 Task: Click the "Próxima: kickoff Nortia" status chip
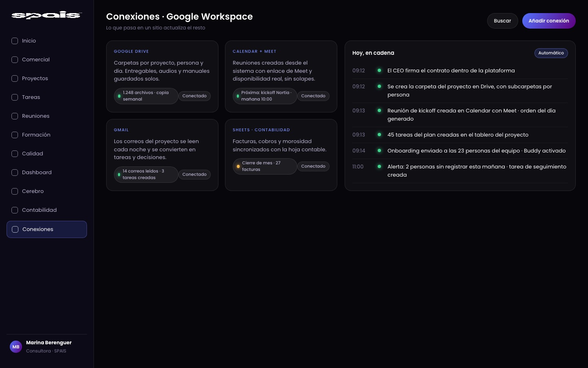[265, 96]
